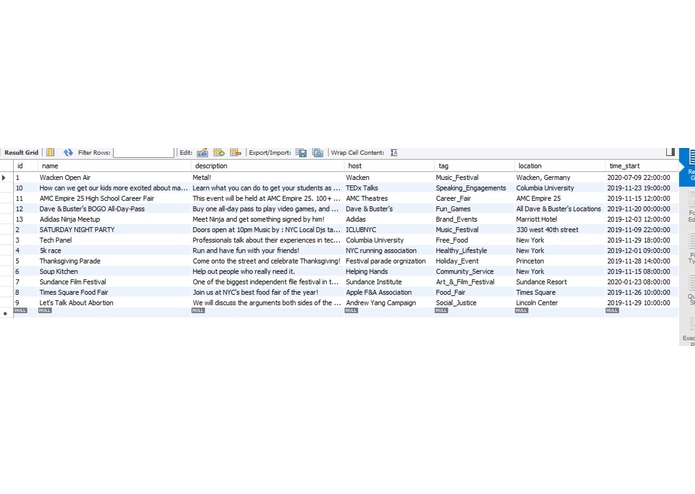
Task: Click the Edit current row icon
Action: [202, 152]
